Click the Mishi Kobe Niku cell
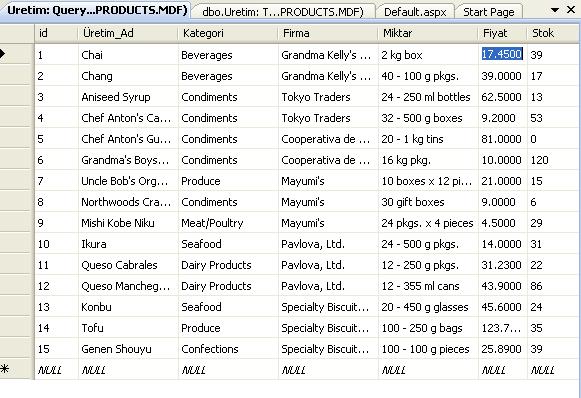This screenshot has height=398, width=581. point(128,223)
